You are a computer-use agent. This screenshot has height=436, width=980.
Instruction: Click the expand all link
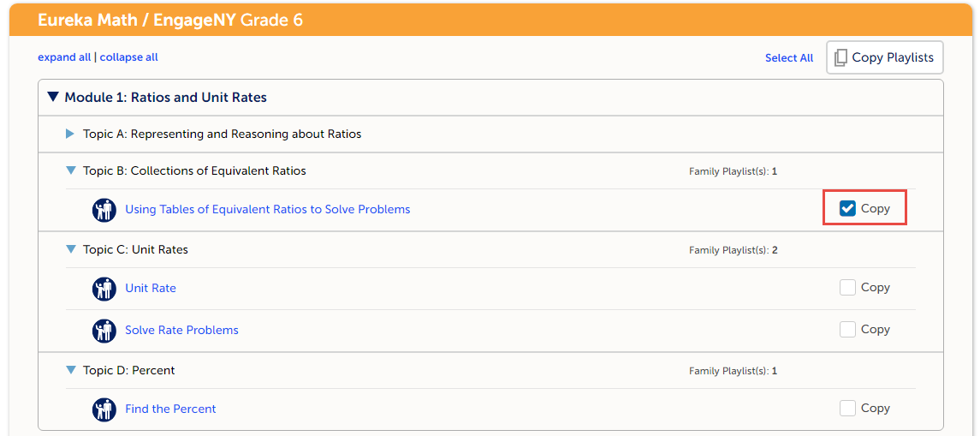(x=64, y=57)
